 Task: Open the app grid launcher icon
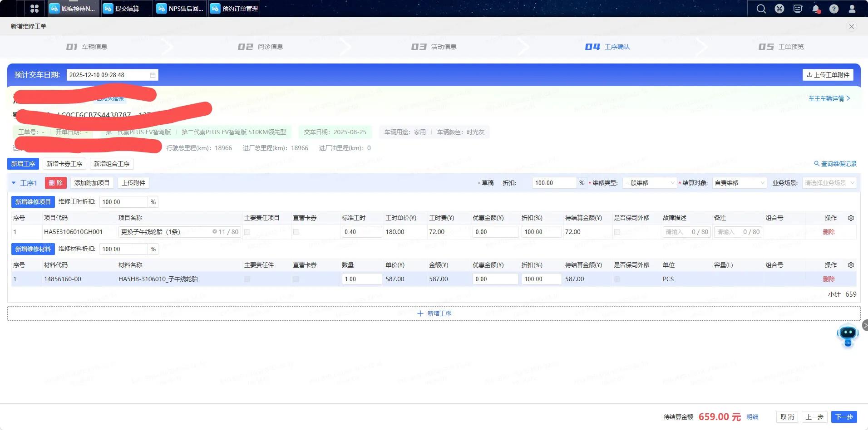click(34, 9)
